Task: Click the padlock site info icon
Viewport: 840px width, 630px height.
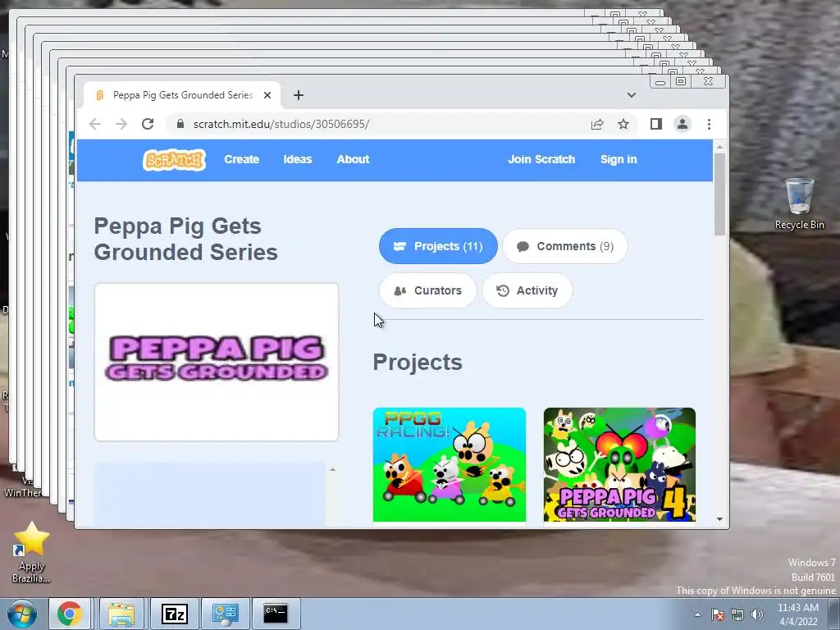Action: [x=180, y=125]
